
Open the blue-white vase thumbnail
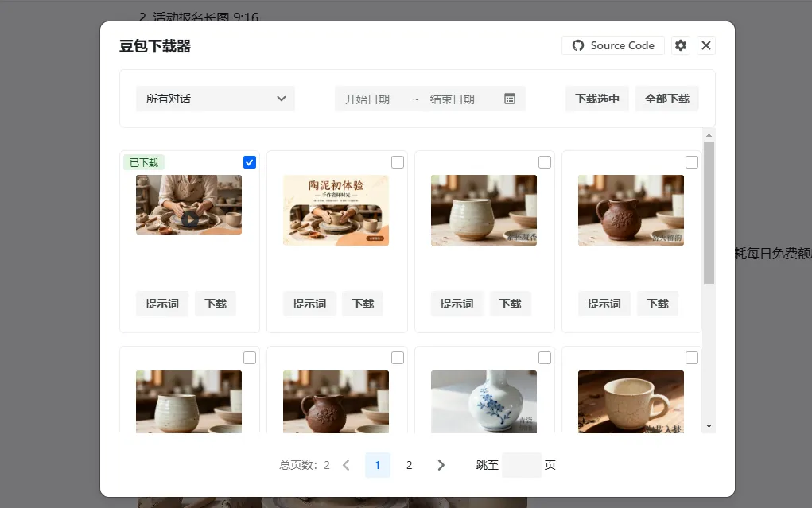click(x=484, y=401)
